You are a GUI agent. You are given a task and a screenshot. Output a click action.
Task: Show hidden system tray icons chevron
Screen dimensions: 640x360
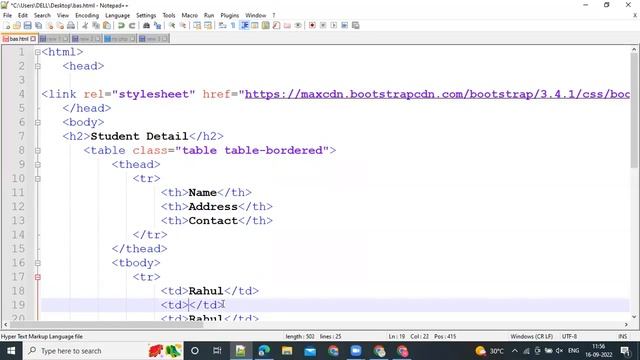515,351
